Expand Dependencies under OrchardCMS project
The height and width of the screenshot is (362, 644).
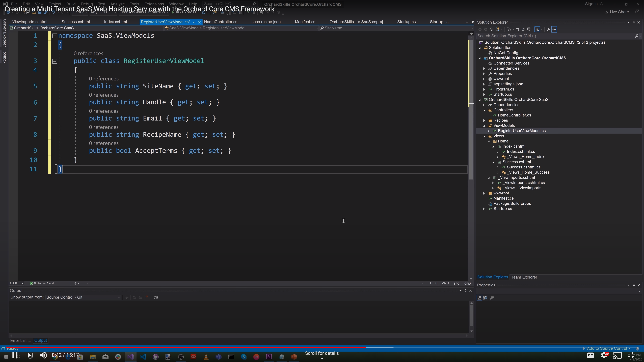pos(484,68)
